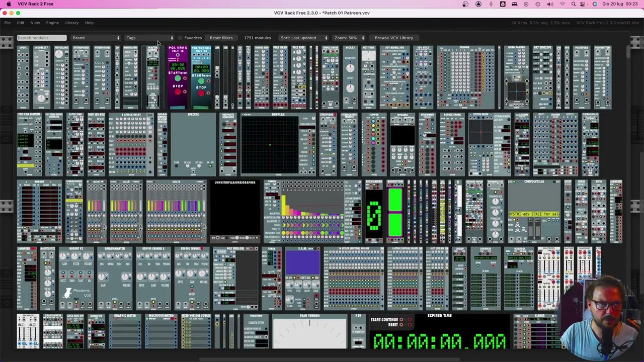Select the FLIPPER module
The height and width of the screenshot is (362, 644).
374,144
